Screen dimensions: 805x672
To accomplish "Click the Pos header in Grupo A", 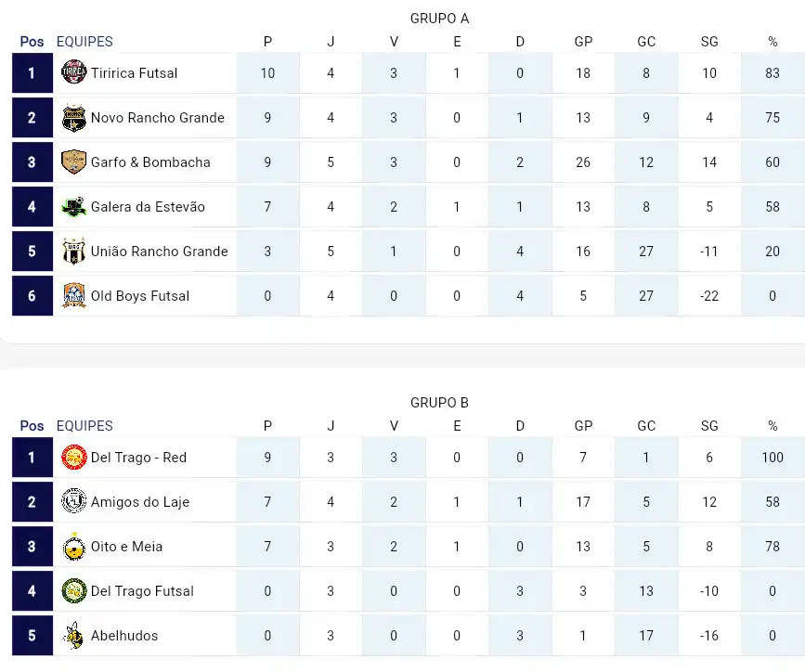I will 32,42.
